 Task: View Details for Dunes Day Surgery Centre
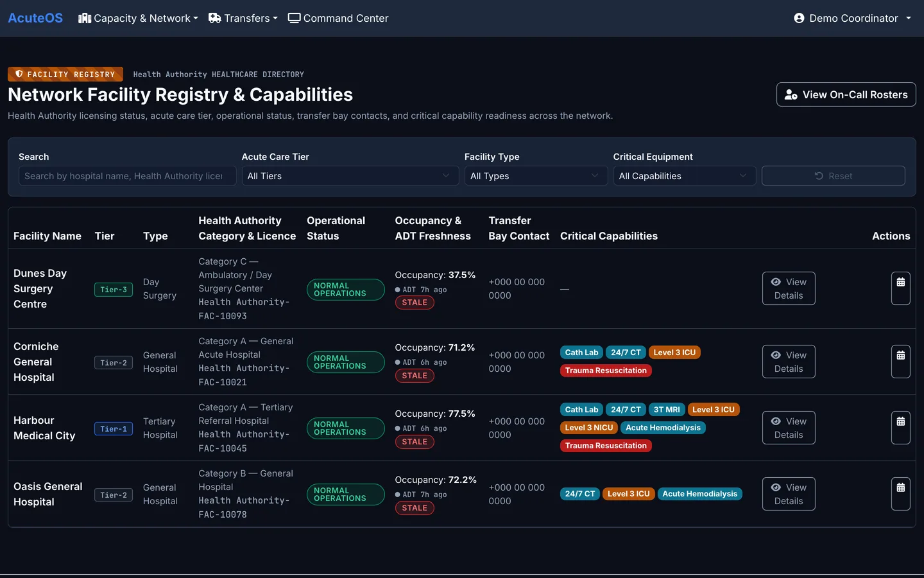[789, 288]
